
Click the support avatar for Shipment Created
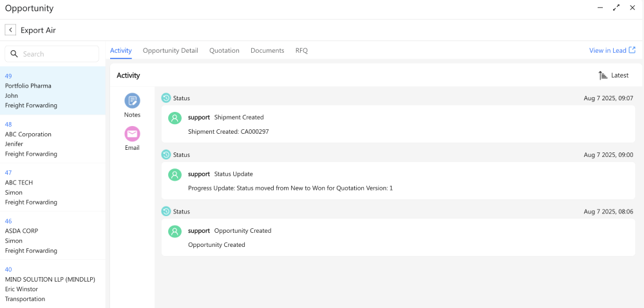(x=175, y=118)
